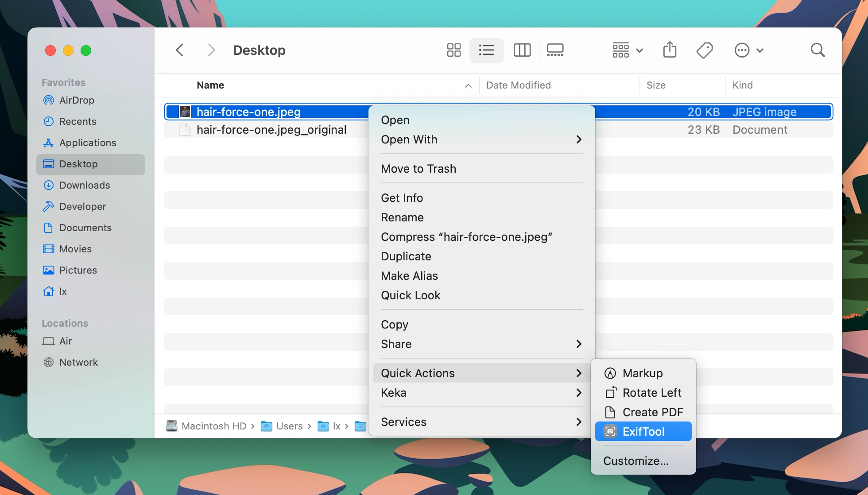868x495 pixels.
Task: Switch to column view
Action: 522,50
